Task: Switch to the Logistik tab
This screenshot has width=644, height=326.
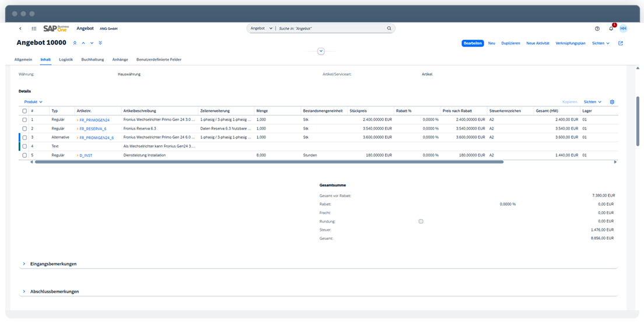Action: (x=66, y=59)
